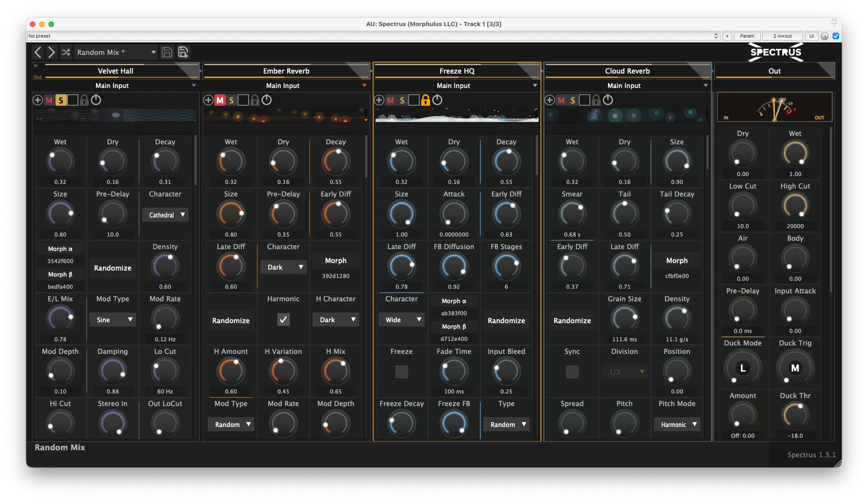Open Freeze HQ Type Random dropdown
This screenshot has width=868, height=502.
point(506,424)
